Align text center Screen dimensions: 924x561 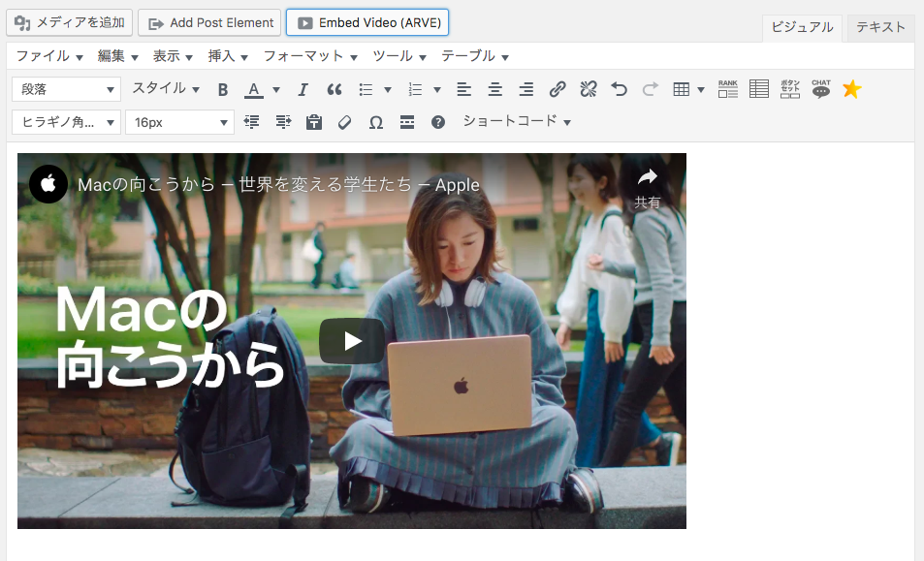point(495,89)
